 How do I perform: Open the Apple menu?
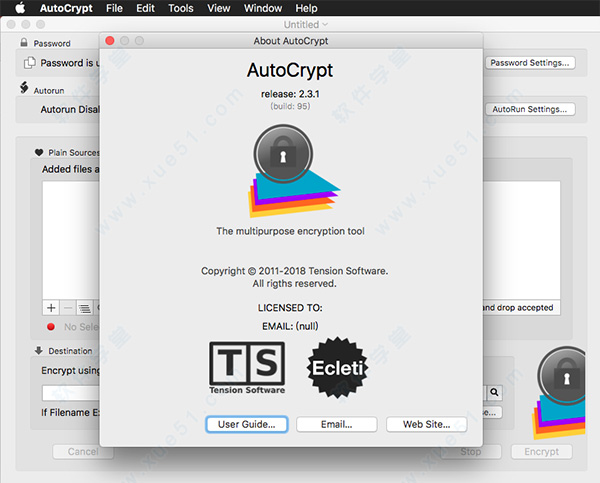coord(20,8)
